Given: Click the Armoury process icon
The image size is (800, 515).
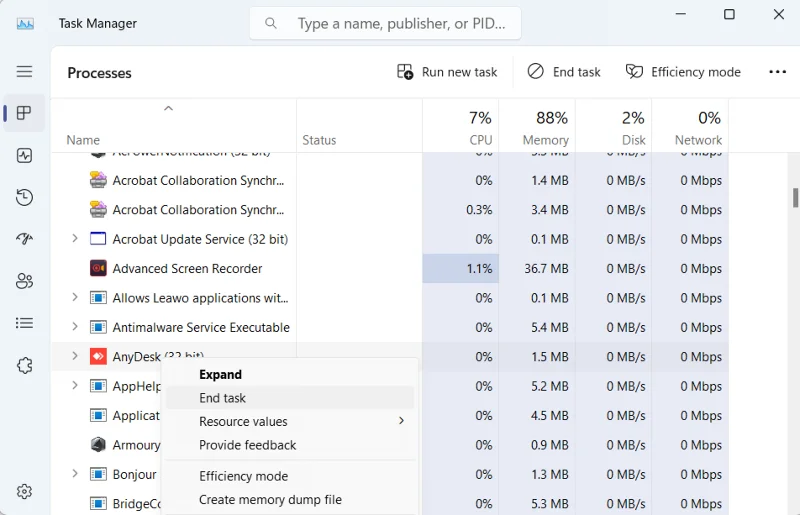Looking at the screenshot, I should pyautogui.click(x=98, y=445).
